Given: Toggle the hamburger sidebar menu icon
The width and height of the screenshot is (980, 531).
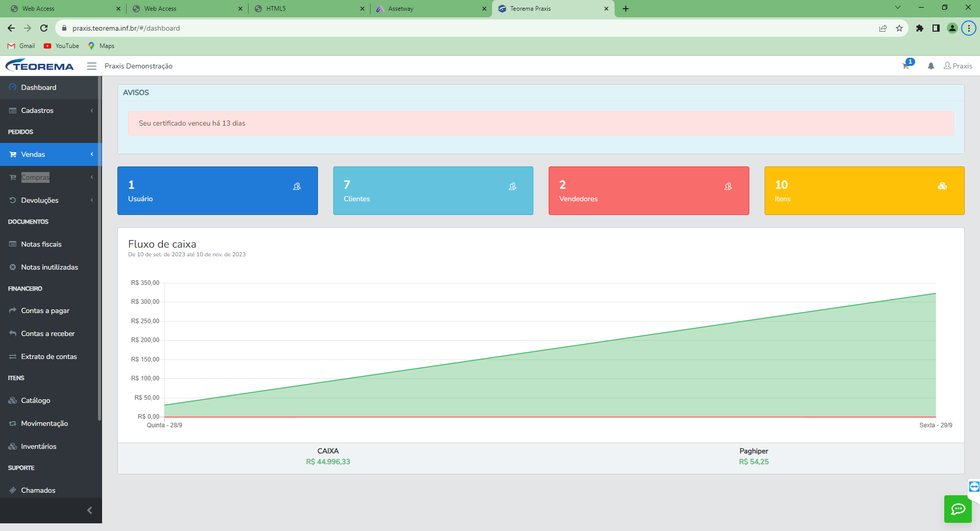Looking at the screenshot, I should (92, 66).
